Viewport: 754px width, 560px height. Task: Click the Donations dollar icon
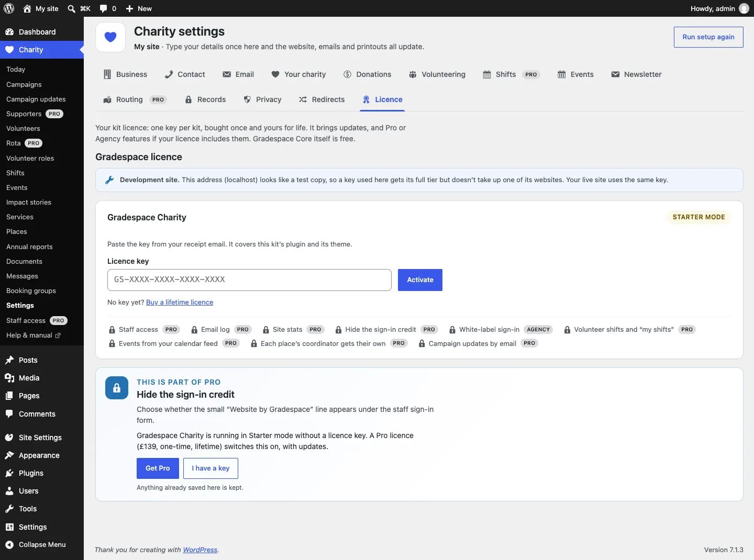click(347, 74)
